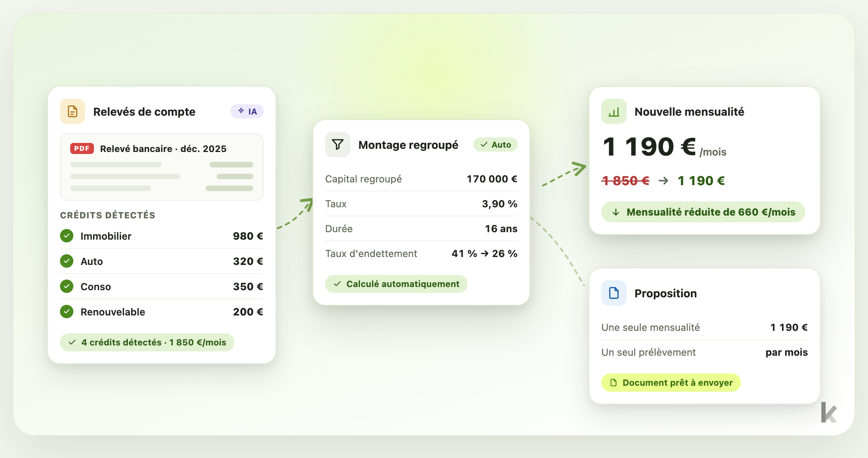
Task: Click the Nouvelle mensualité title
Action: 689,112
